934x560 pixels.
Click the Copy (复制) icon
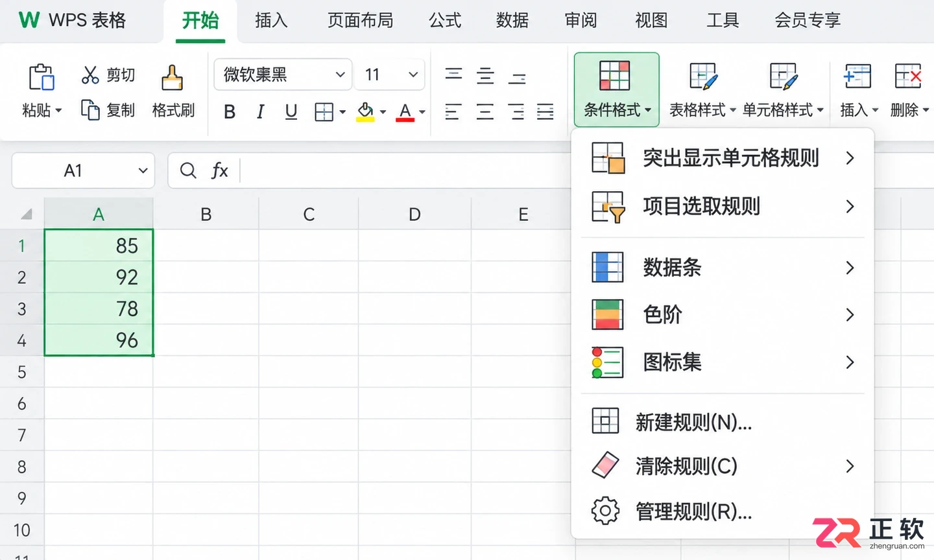click(x=90, y=110)
